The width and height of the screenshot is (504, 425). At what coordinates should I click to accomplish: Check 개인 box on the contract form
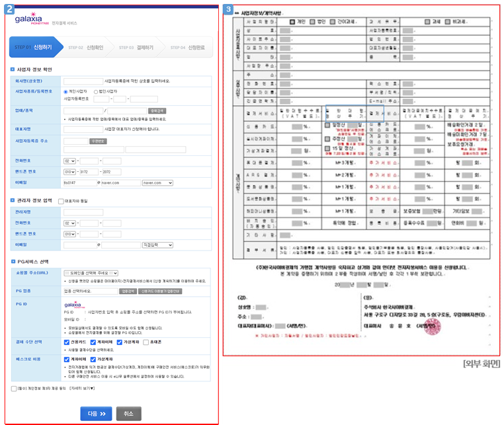pyautogui.click(x=292, y=22)
